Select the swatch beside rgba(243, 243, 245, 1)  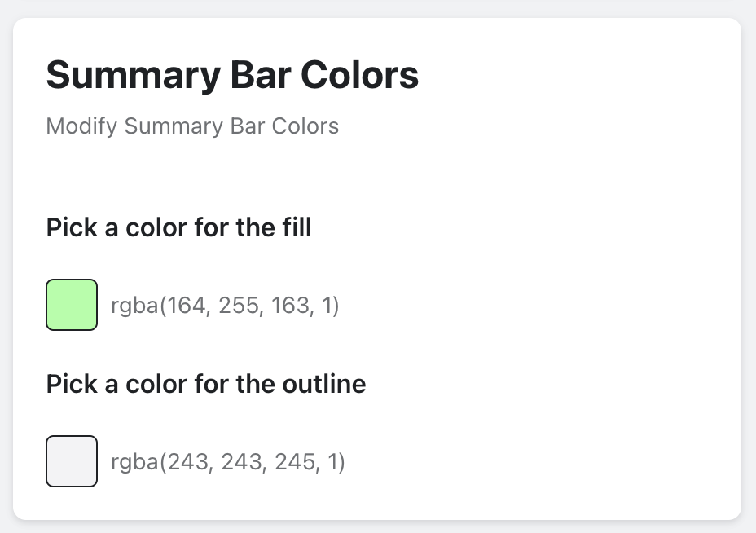(72, 461)
